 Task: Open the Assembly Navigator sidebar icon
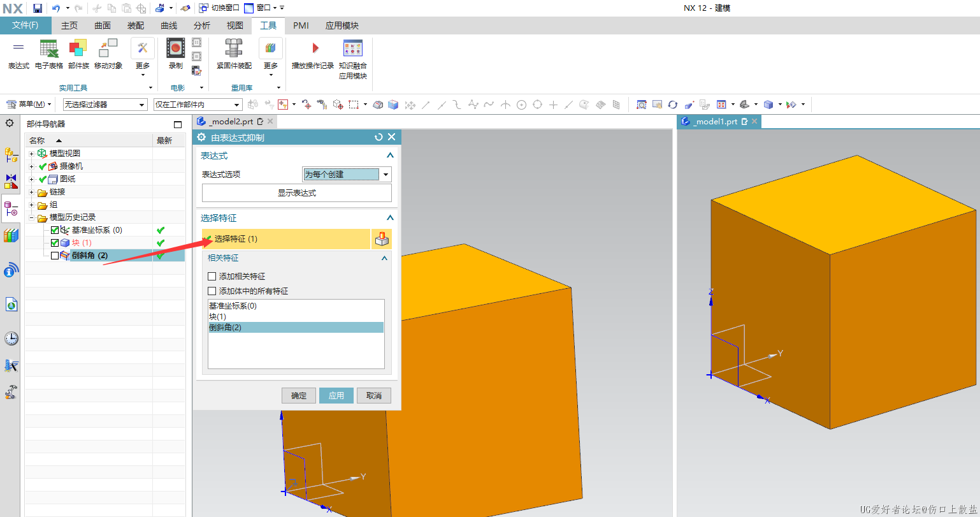11,154
